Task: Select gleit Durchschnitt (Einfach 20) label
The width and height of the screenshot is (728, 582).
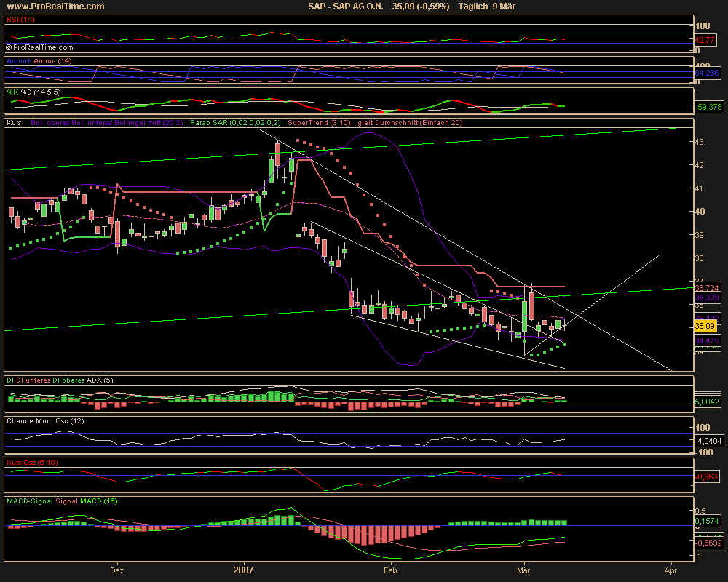Action: click(410, 123)
